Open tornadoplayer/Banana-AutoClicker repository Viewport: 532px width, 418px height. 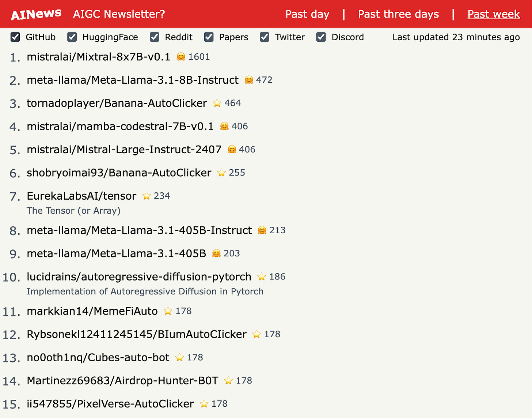click(117, 103)
